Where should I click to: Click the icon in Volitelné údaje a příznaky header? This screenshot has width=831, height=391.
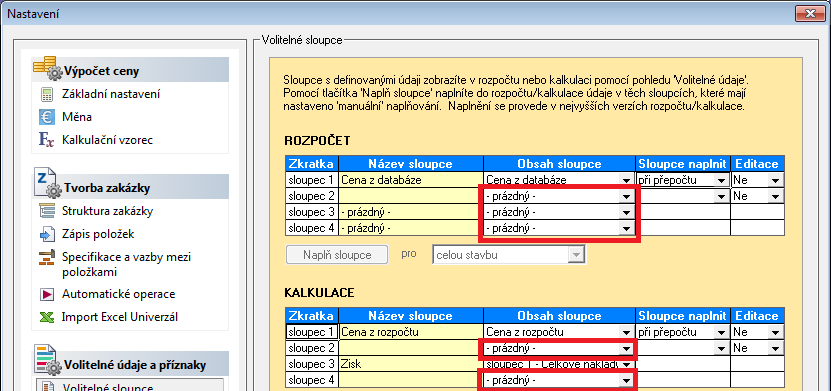48,361
